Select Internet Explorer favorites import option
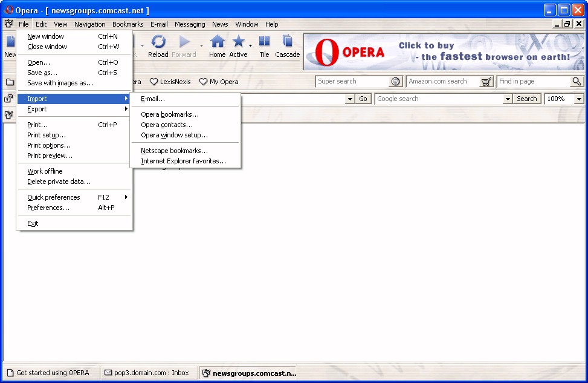 pyautogui.click(x=183, y=161)
